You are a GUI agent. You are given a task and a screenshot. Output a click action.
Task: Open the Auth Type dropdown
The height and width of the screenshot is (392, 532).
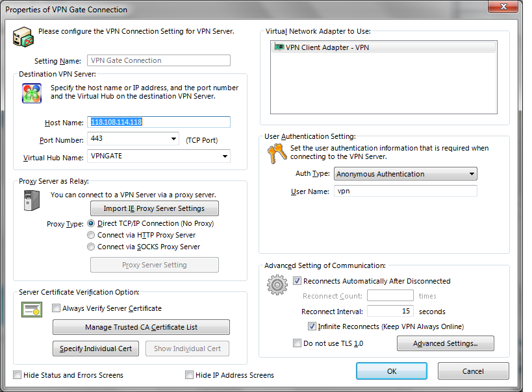coord(472,174)
